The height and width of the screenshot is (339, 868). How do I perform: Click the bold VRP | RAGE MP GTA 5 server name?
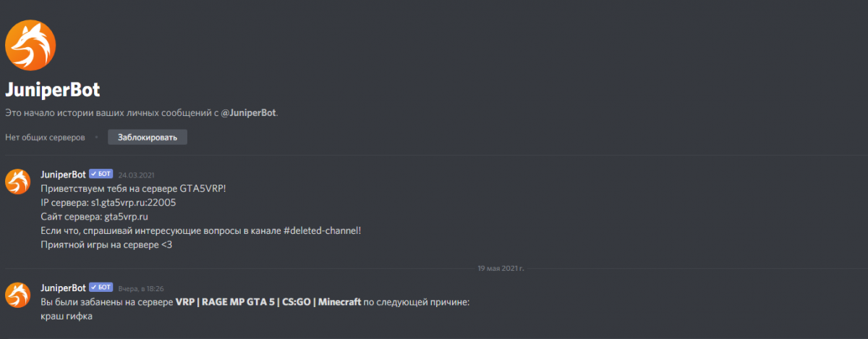click(x=268, y=302)
